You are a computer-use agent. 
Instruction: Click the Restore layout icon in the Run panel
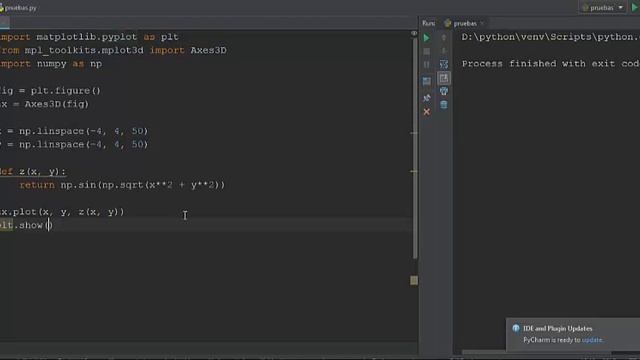[x=427, y=81]
